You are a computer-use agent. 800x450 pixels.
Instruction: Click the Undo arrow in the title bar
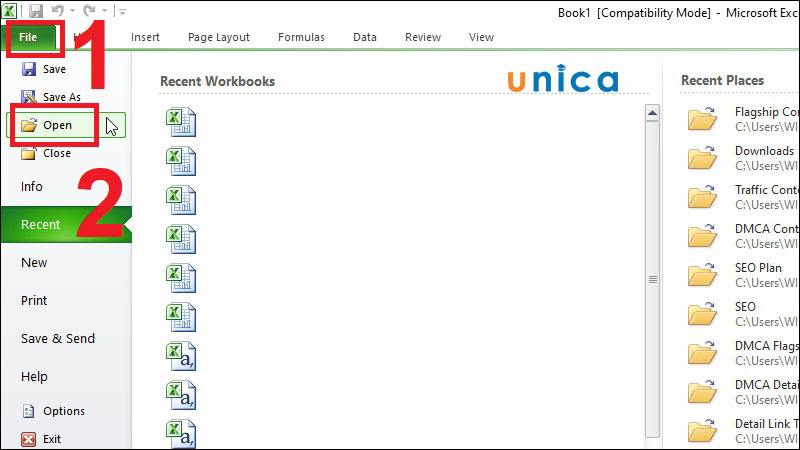click(x=58, y=11)
